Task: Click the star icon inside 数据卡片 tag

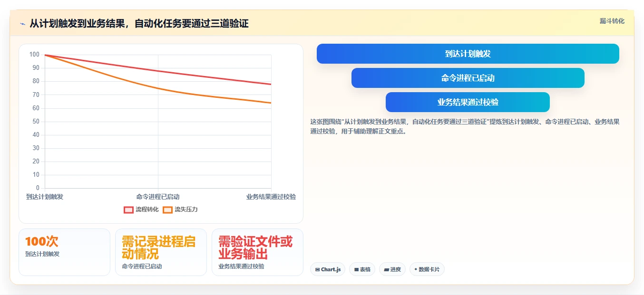Action: (x=416, y=269)
